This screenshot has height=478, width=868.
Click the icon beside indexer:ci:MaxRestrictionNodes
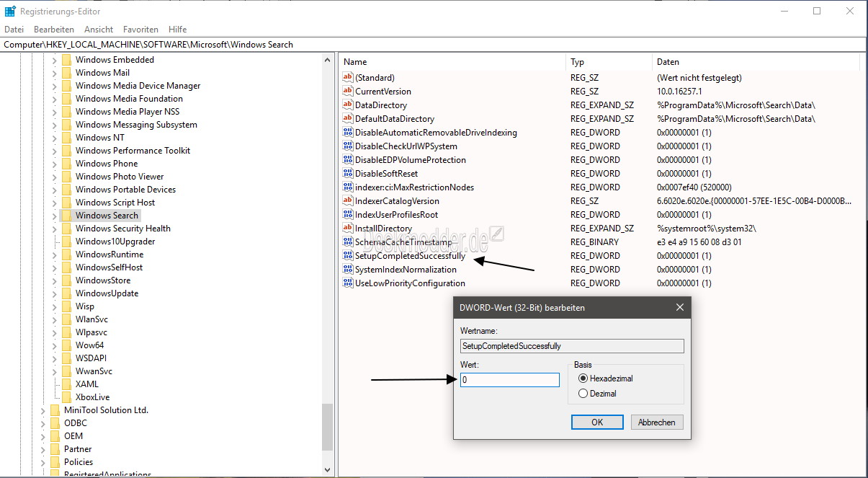coord(348,187)
